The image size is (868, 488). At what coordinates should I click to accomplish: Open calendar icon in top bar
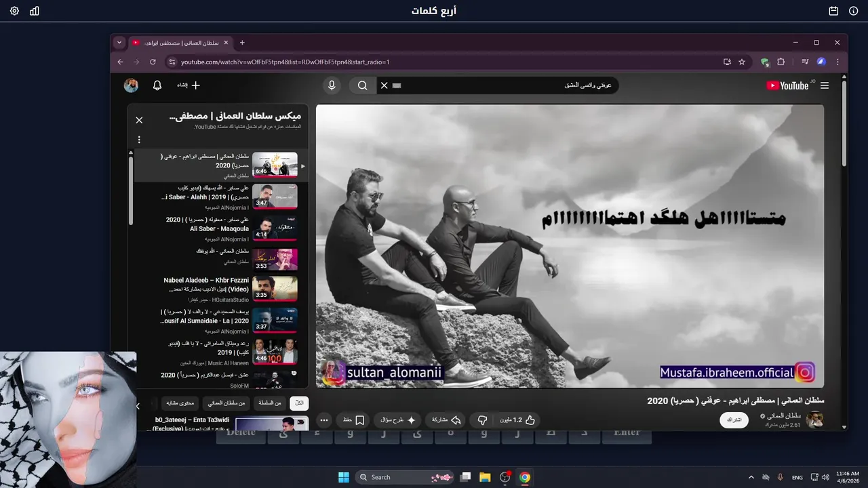point(833,11)
